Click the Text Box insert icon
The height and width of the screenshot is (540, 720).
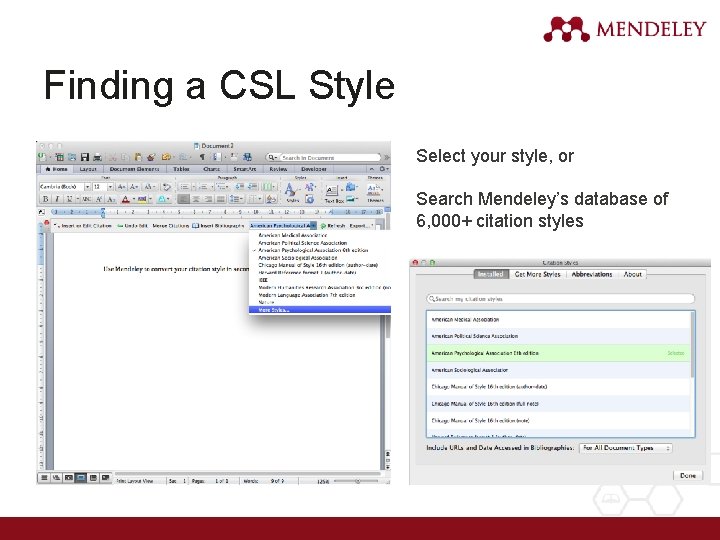click(332, 193)
